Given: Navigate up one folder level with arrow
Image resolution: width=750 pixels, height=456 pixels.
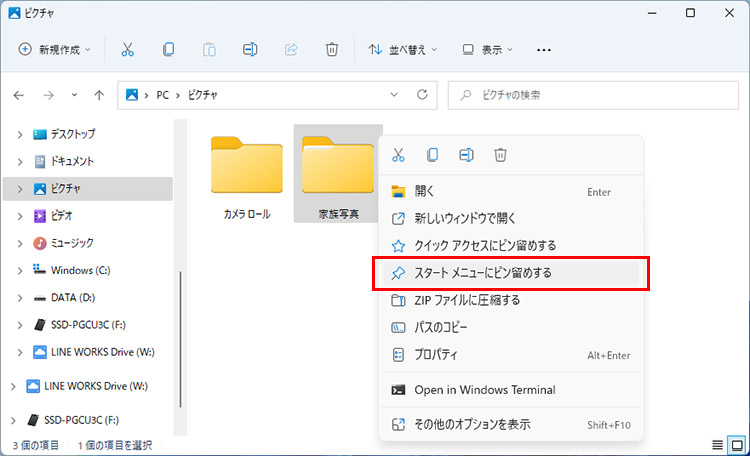Looking at the screenshot, I should click(98, 95).
